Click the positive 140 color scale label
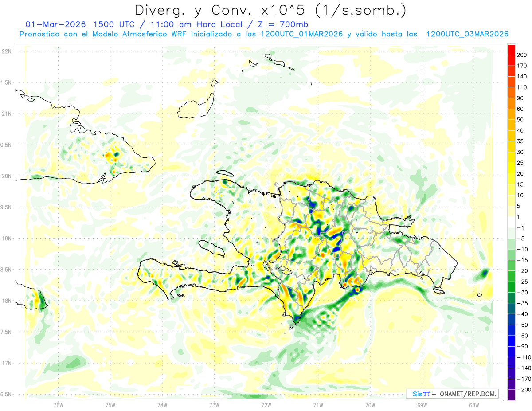The image size is (532, 411). click(522, 77)
